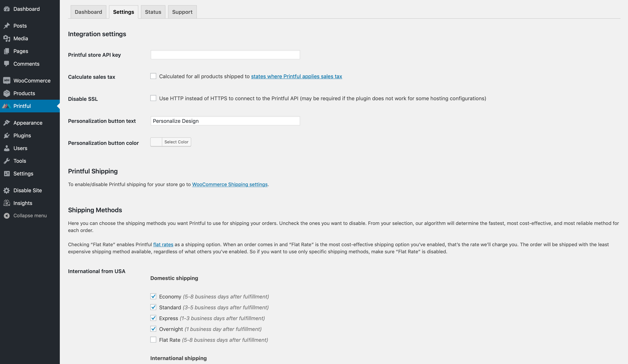The height and width of the screenshot is (364, 628).
Task: Toggle the Disable SSL checkbox
Action: (153, 98)
